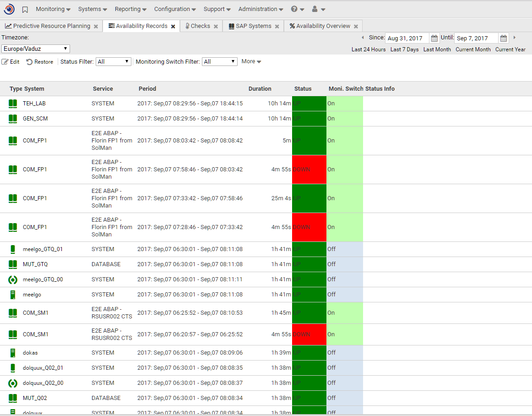Close the Checks tab

(216, 27)
